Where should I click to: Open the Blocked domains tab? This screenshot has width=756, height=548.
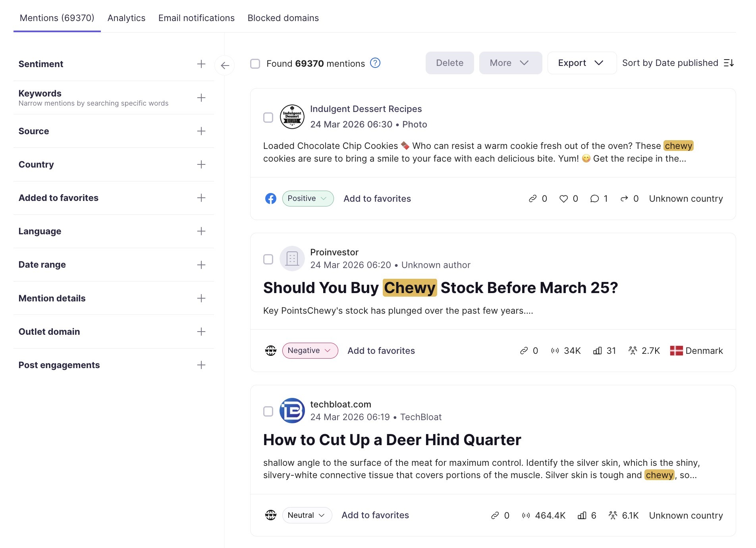283,18
